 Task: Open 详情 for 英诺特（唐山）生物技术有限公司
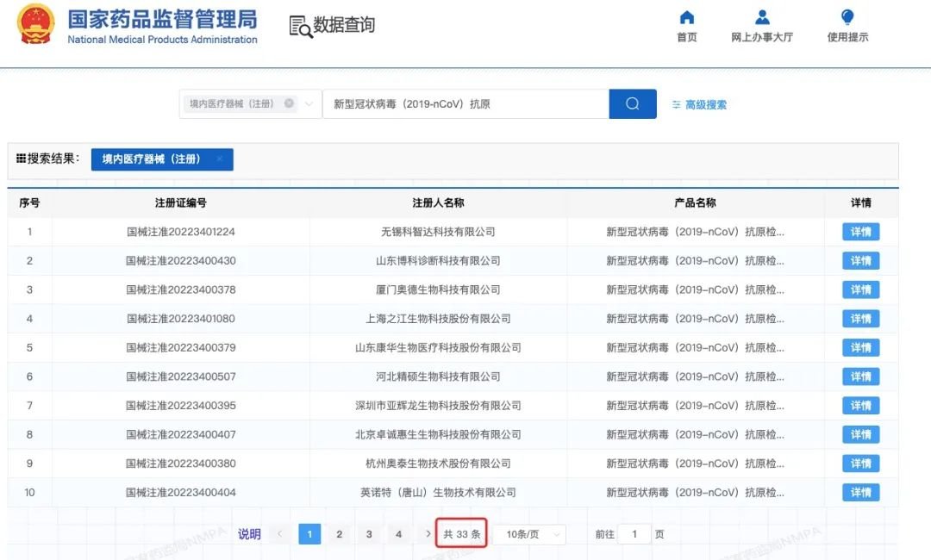861,493
